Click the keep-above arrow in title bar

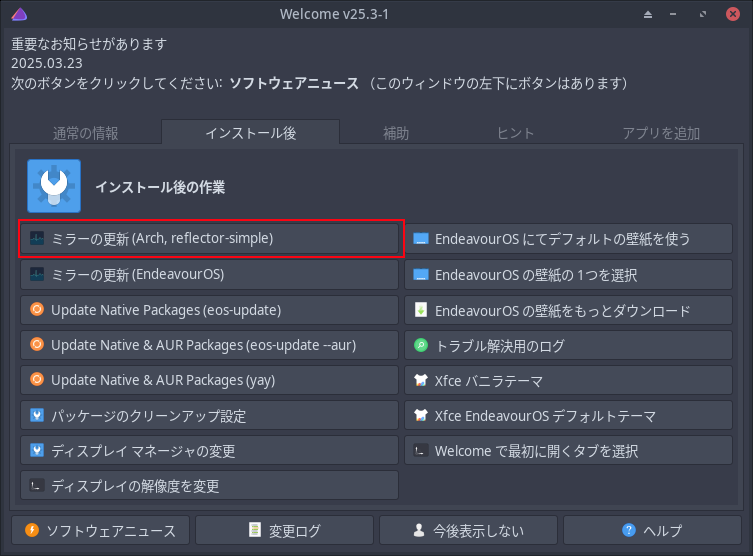pos(648,14)
